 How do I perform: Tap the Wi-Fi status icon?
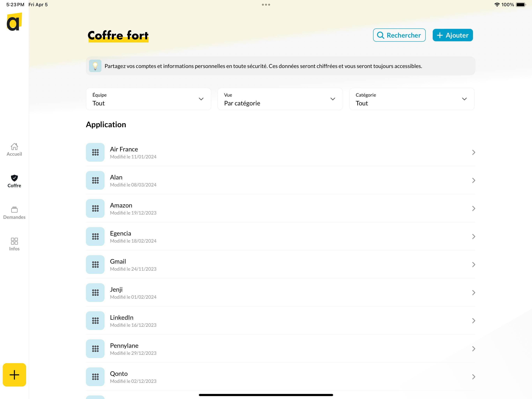(x=497, y=4)
